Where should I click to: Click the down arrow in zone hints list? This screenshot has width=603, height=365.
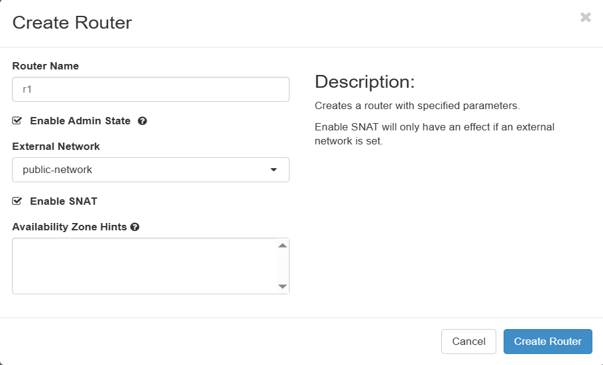(283, 286)
